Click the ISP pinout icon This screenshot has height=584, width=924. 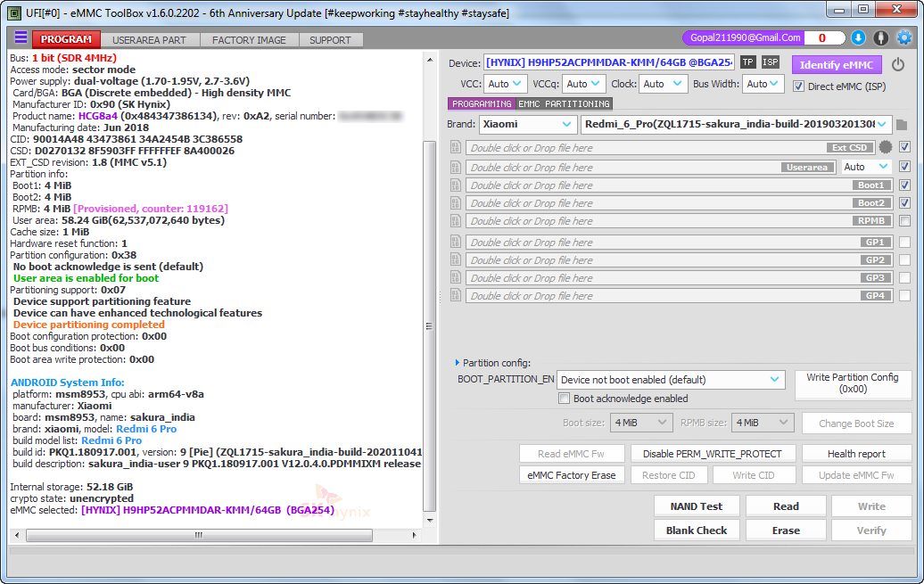click(x=771, y=62)
